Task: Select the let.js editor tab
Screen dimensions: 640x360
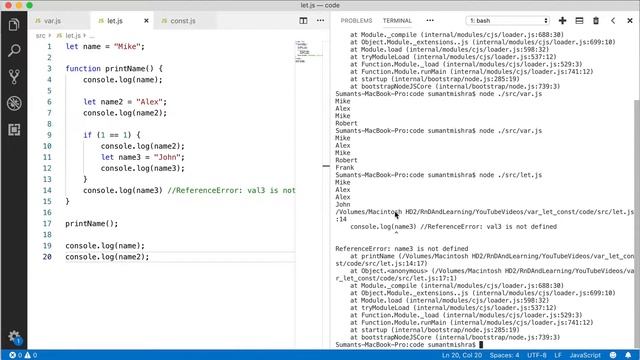Action: 122,21
